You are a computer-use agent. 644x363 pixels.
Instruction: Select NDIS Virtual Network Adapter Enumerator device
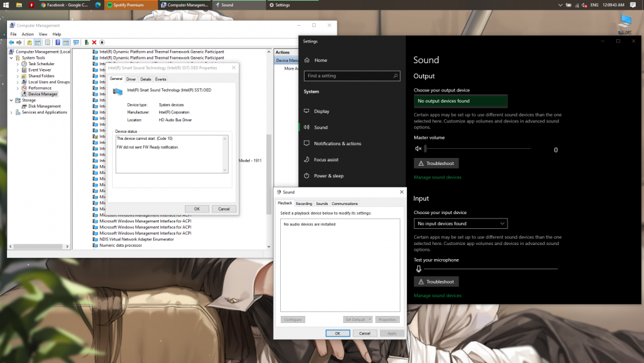pos(137,239)
